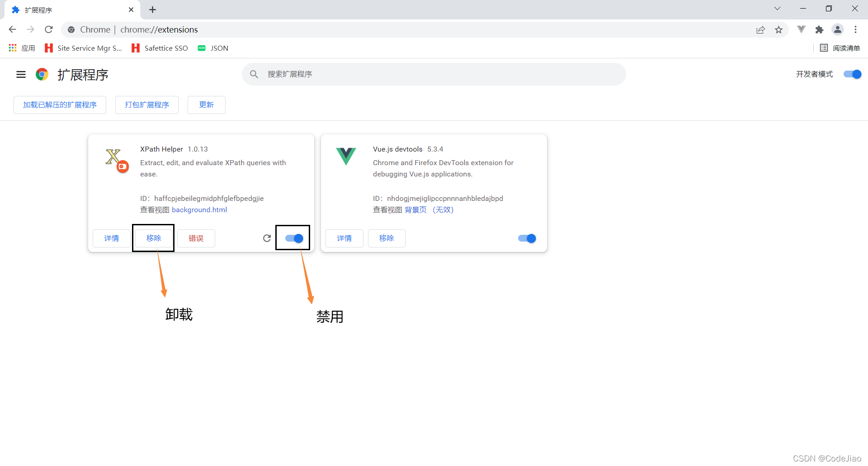Open the three-dot Chrome options menu
Image resolution: width=868 pixels, height=466 pixels.
[856, 29]
